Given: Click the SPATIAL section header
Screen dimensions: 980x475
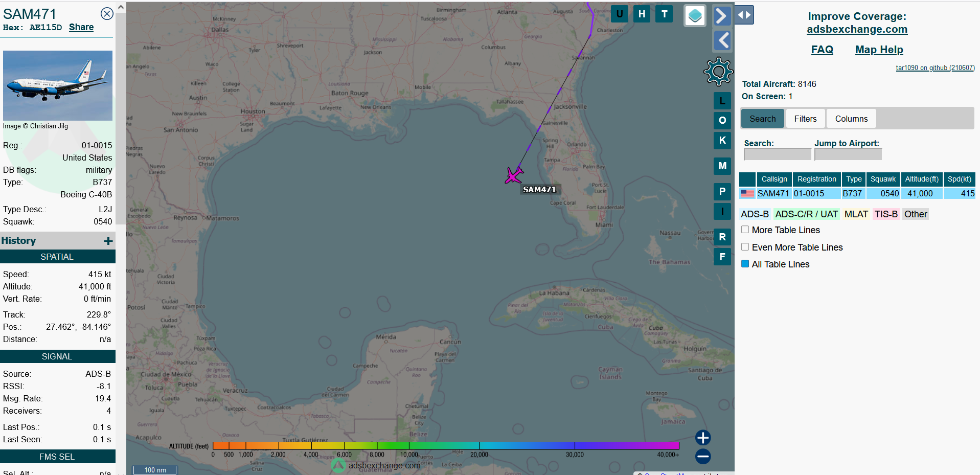Looking at the screenshot, I should click(57, 257).
